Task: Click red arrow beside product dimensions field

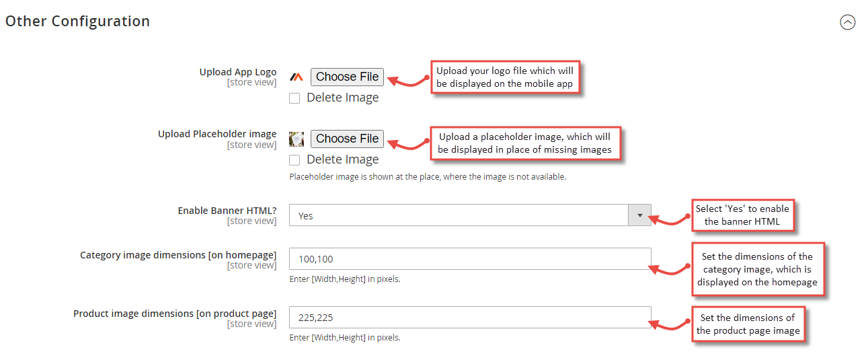Action: click(x=670, y=326)
